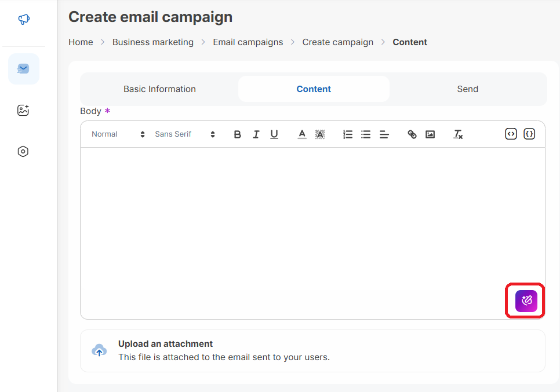Clear formatting with the Tx icon
Viewport: 560px width, 392px height.
click(x=458, y=134)
